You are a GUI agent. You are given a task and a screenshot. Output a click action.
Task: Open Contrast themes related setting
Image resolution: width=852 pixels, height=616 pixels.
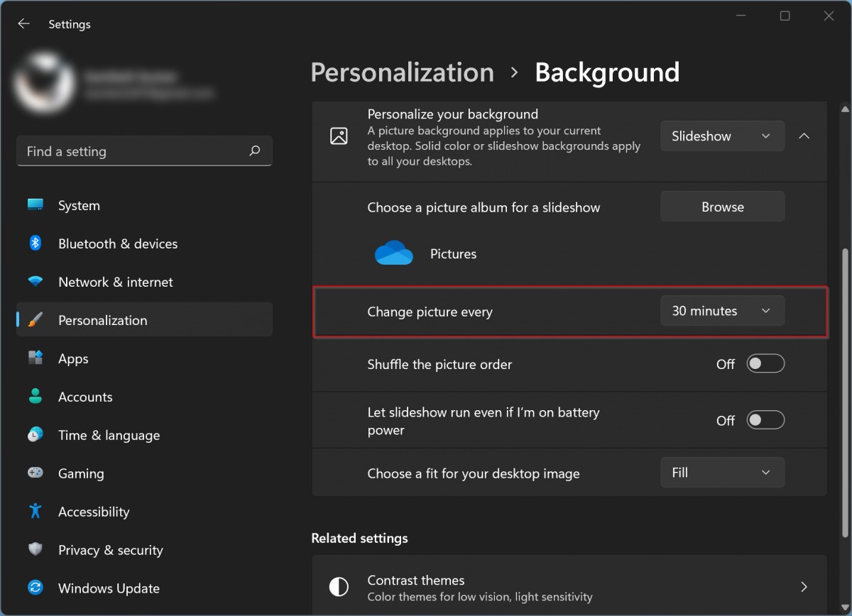(569, 587)
